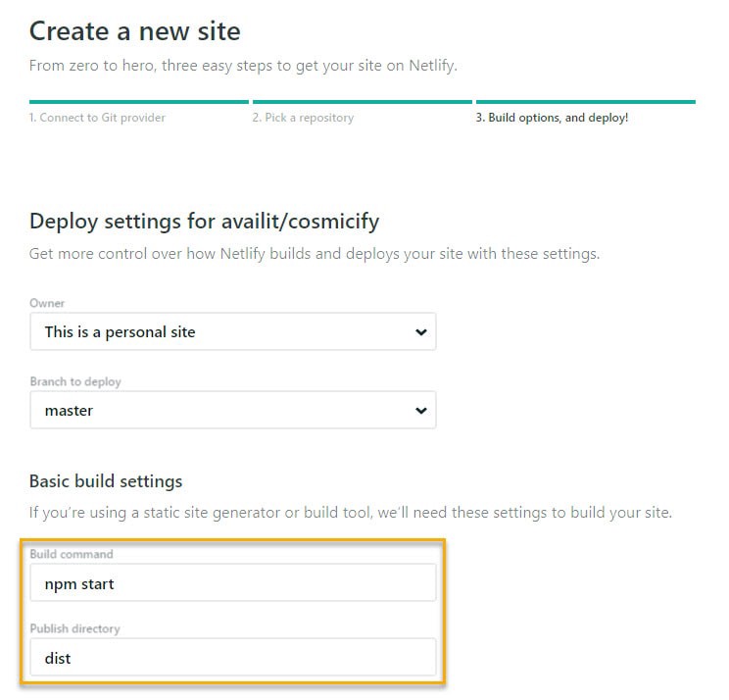
Task: Click the progress bar above step 1
Action: tap(138, 101)
